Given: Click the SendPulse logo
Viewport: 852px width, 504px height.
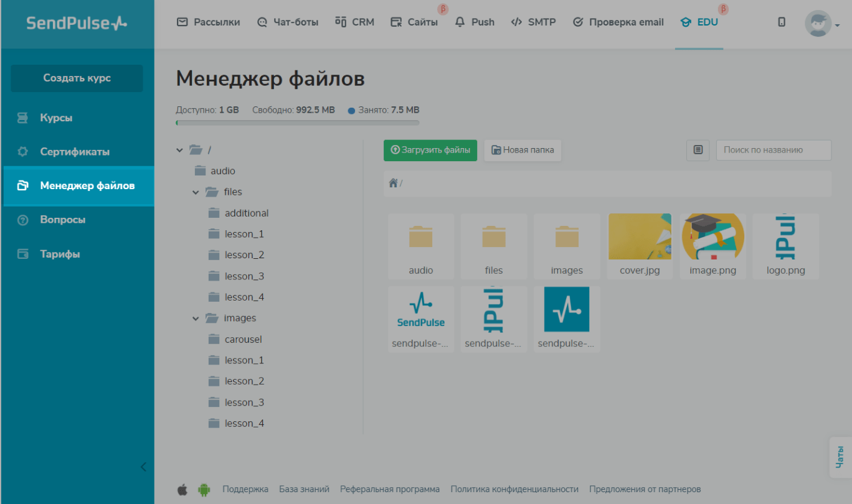Looking at the screenshot, I should click(x=77, y=23).
